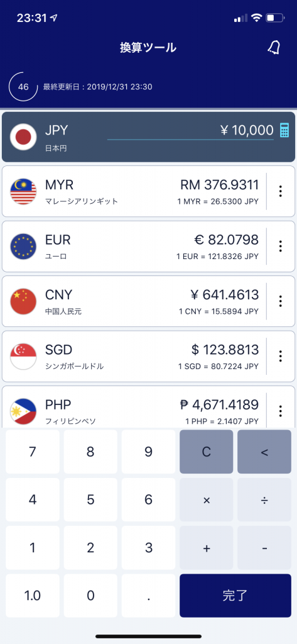Tap the Singapore flag icon
The image size is (297, 644).
pos(23,357)
